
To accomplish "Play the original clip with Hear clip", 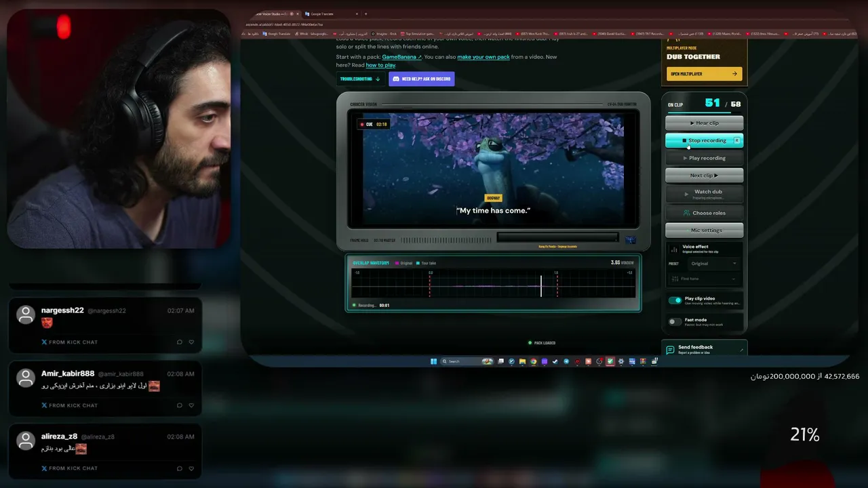I will click(x=704, y=123).
